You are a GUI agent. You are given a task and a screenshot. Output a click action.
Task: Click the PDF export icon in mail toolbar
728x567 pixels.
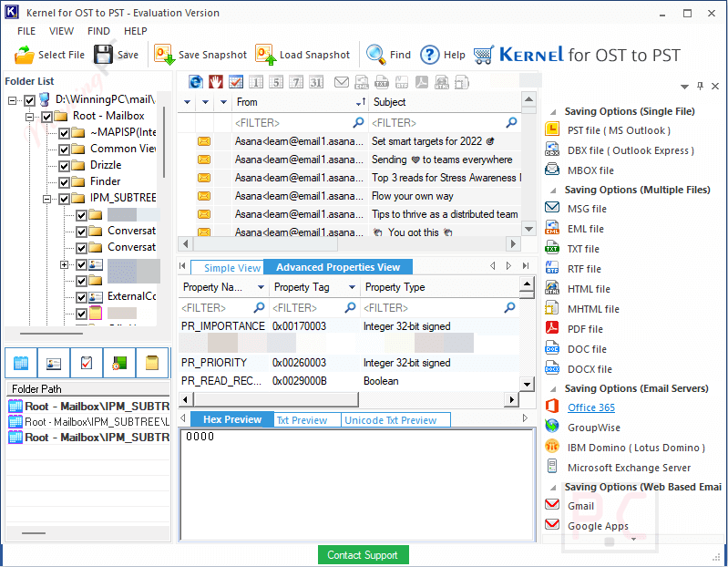(422, 82)
